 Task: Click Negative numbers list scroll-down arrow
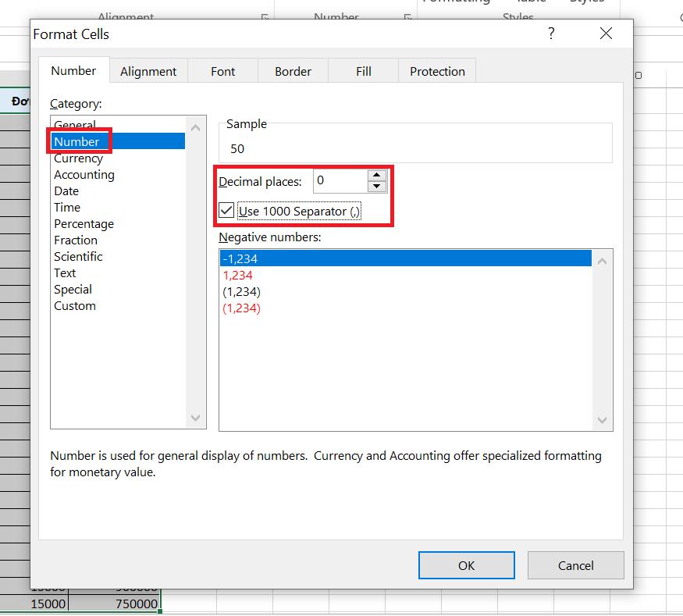603,420
